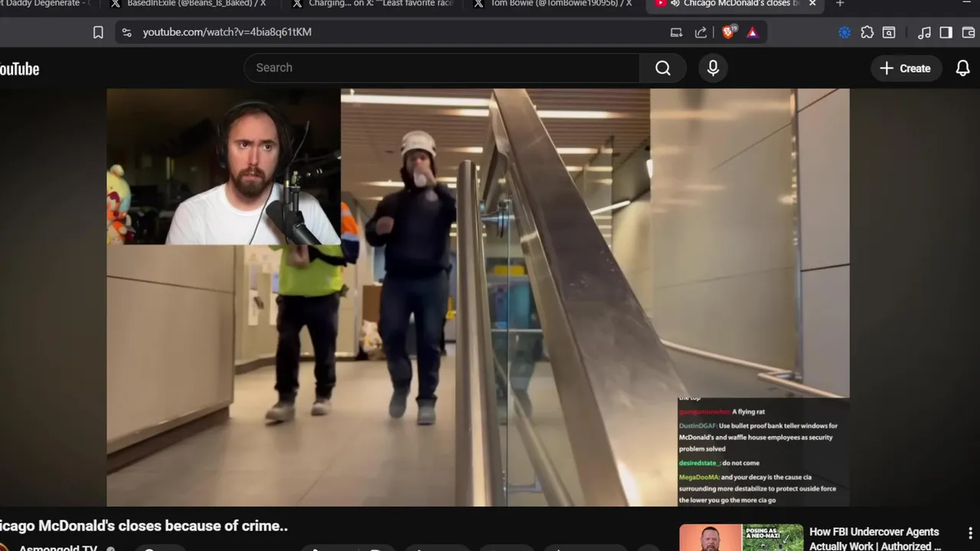Viewport: 980px width, 551px height.
Task: Mute audio via tab speaker icon
Action: pyautogui.click(x=675, y=4)
